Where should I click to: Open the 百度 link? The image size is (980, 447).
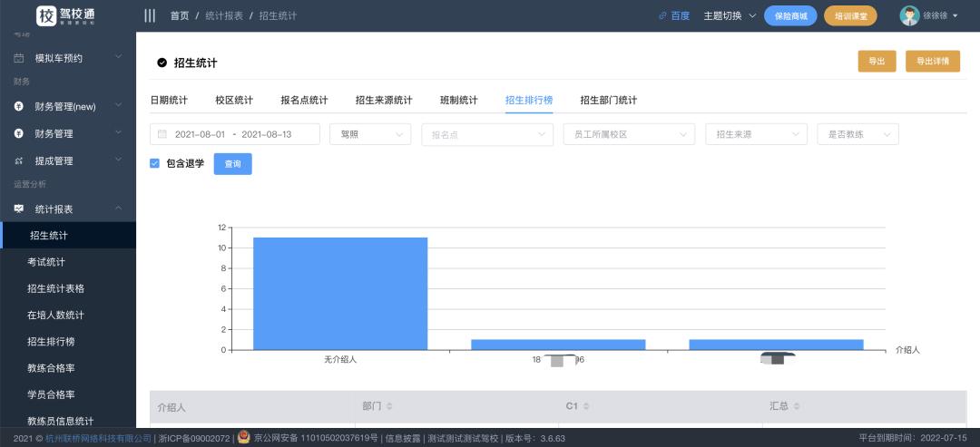pos(680,15)
